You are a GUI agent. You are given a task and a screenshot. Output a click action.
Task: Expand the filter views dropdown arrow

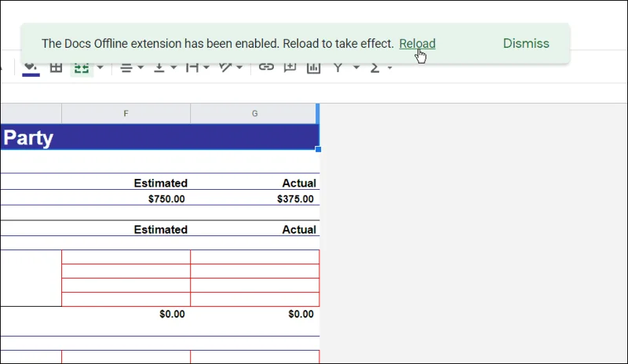[x=356, y=67]
